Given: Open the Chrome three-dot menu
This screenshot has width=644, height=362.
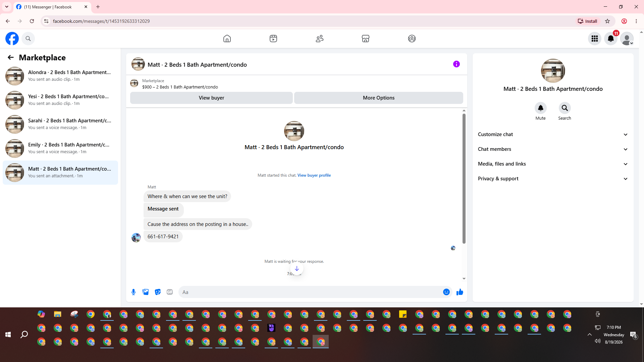Looking at the screenshot, I should click(636, 21).
